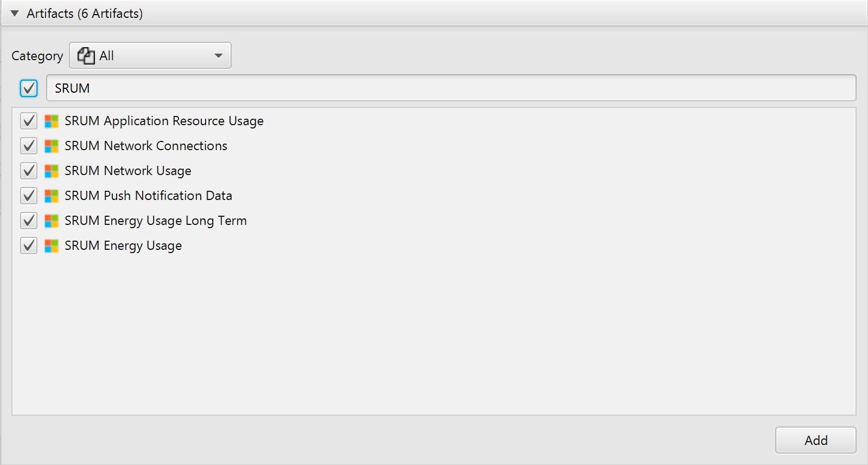Image resolution: width=868 pixels, height=465 pixels.
Task: Toggle the select-all checkbox beside search
Action: pos(29,88)
